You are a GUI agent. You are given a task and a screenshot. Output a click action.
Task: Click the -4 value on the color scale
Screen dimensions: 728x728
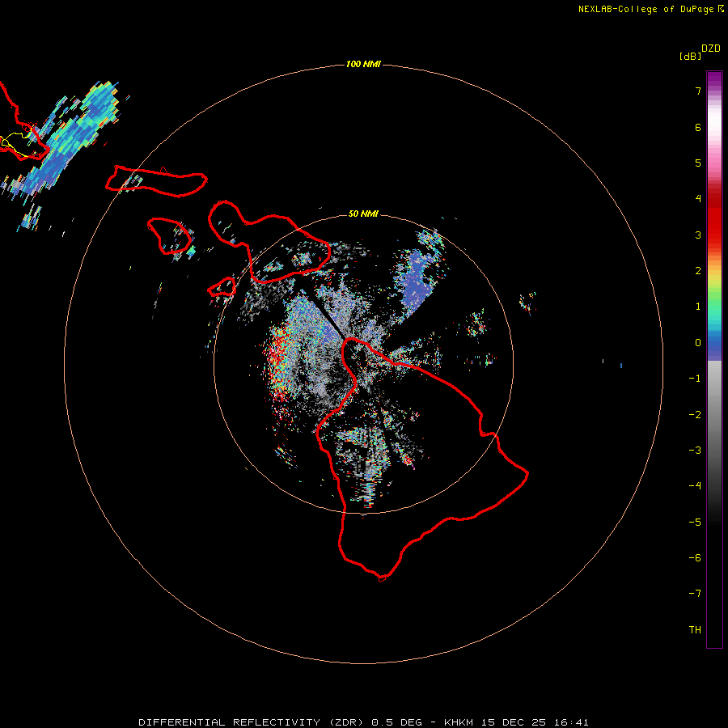point(695,485)
